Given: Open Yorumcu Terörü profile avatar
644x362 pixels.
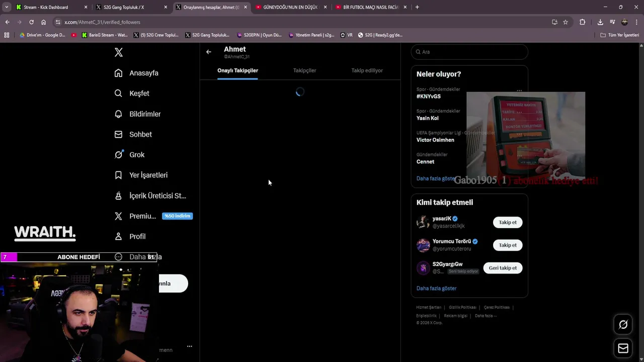Looking at the screenshot, I should [423, 245].
